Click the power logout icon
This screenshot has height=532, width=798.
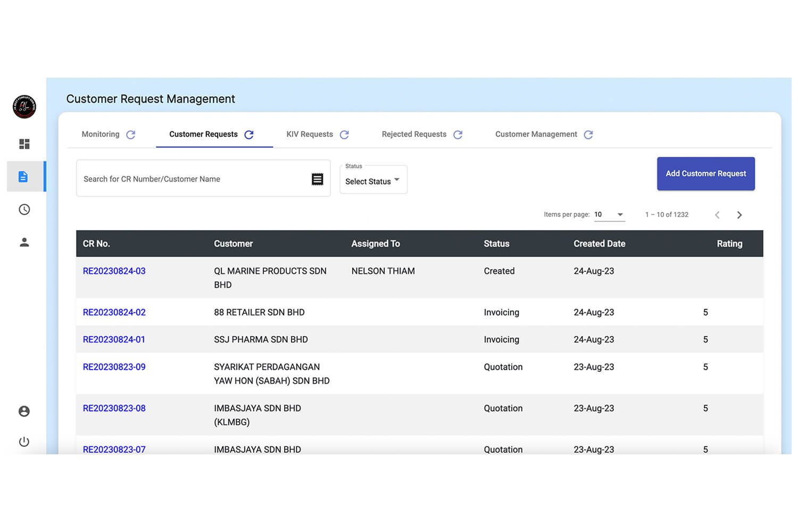click(24, 442)
